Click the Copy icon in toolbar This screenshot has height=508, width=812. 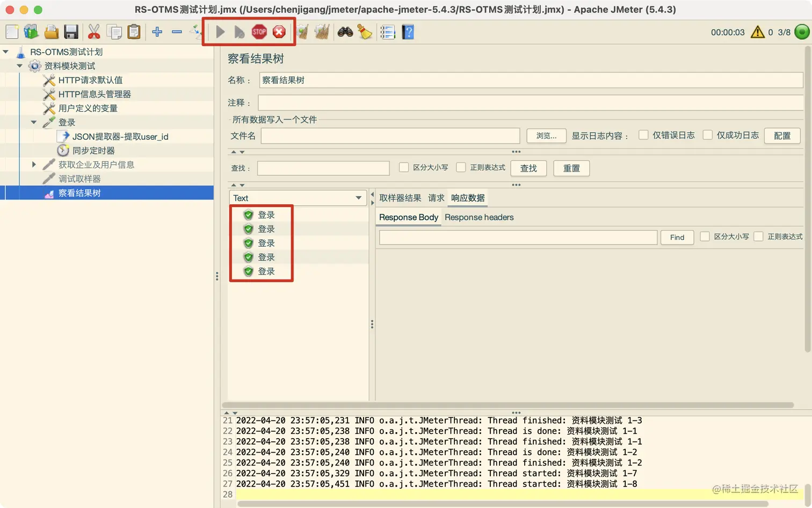[x=114, y=32]
